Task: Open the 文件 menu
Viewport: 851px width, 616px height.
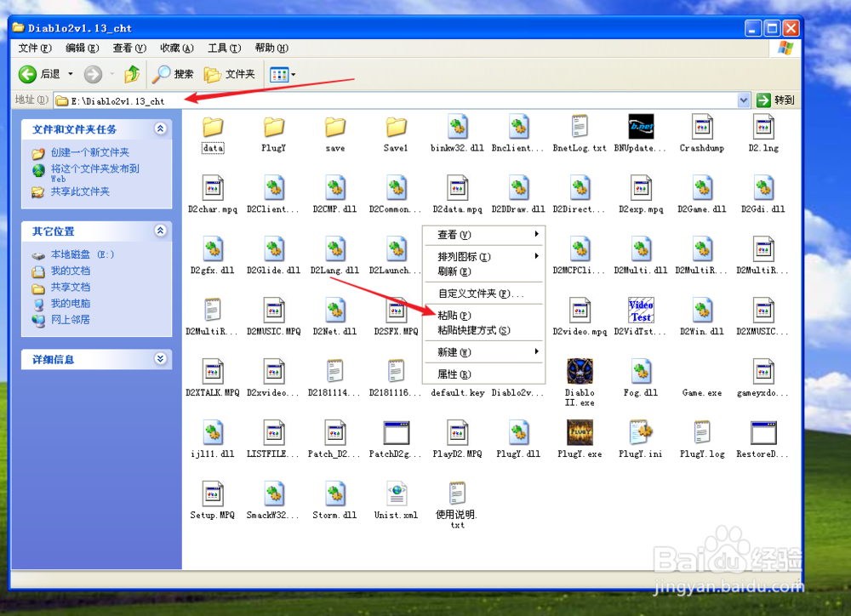Action: (35, 48)
